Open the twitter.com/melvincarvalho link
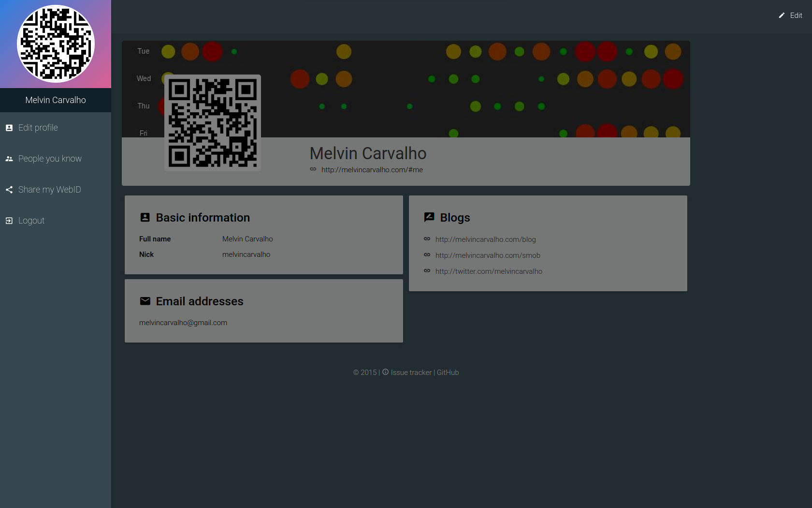The width and height of the screenshot is (812, 508). 489,271
